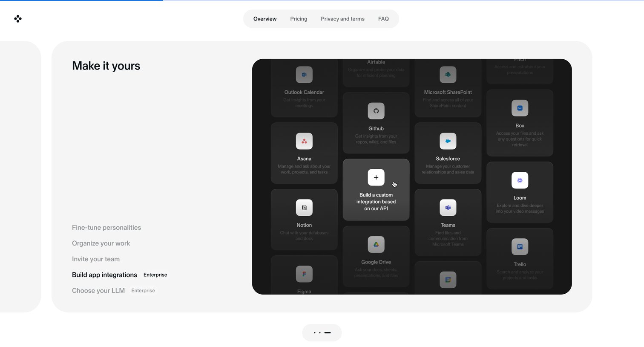Click the Salesforce card description text
Viewport: 644px width, 347px height.
tap(448, 169)
